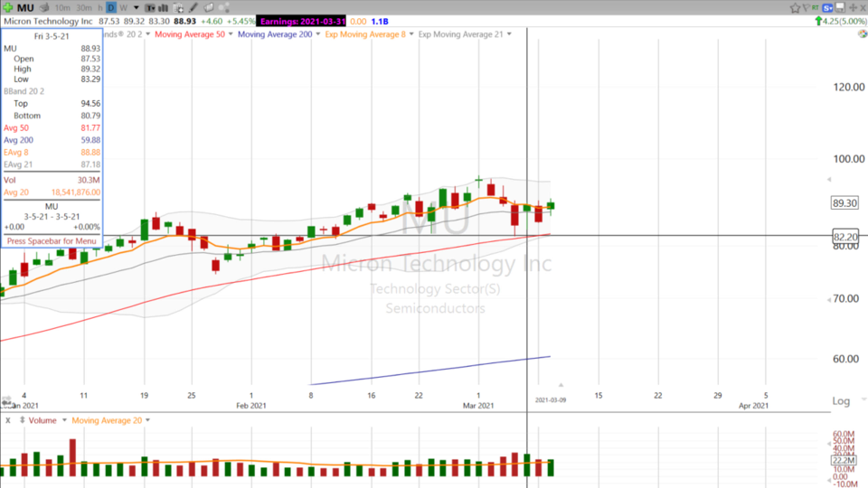Screen dimensions: 868x488
Task: Open the chart template T menu icon
Action: 150,8
